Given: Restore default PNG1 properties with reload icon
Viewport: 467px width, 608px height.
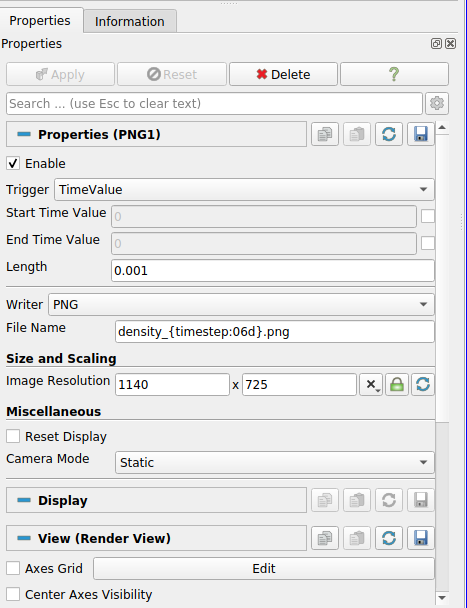Looking at the screenshot, I should [389, 134].
